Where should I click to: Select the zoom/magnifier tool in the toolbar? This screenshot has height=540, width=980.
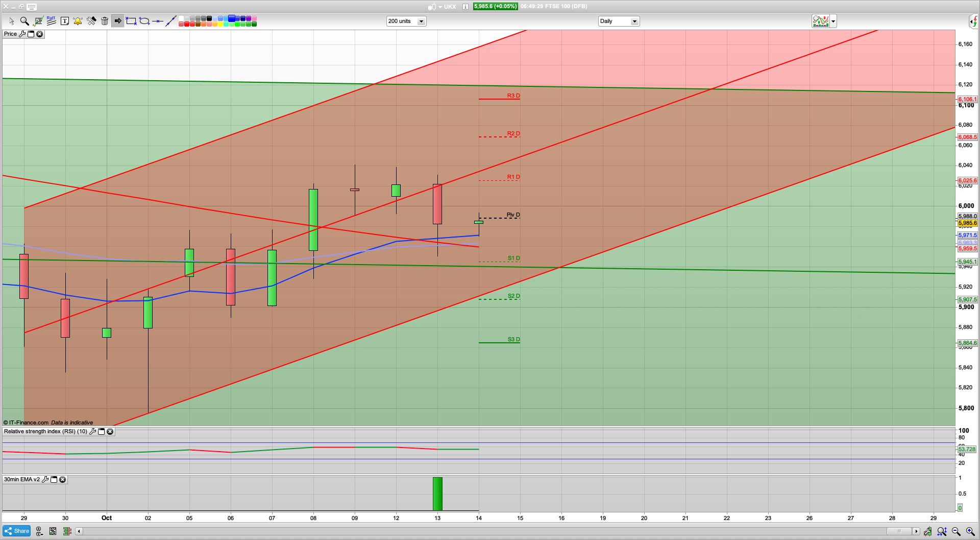24,21
